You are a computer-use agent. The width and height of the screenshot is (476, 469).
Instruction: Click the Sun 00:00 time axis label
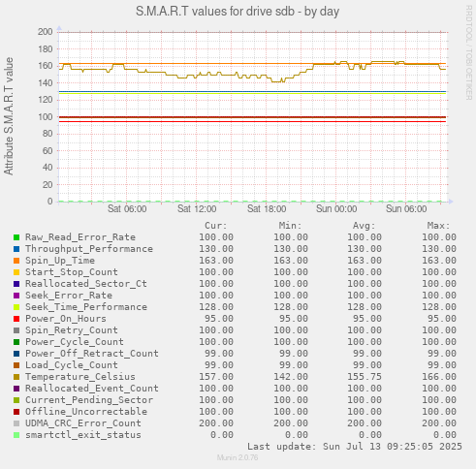coord(336,209)
